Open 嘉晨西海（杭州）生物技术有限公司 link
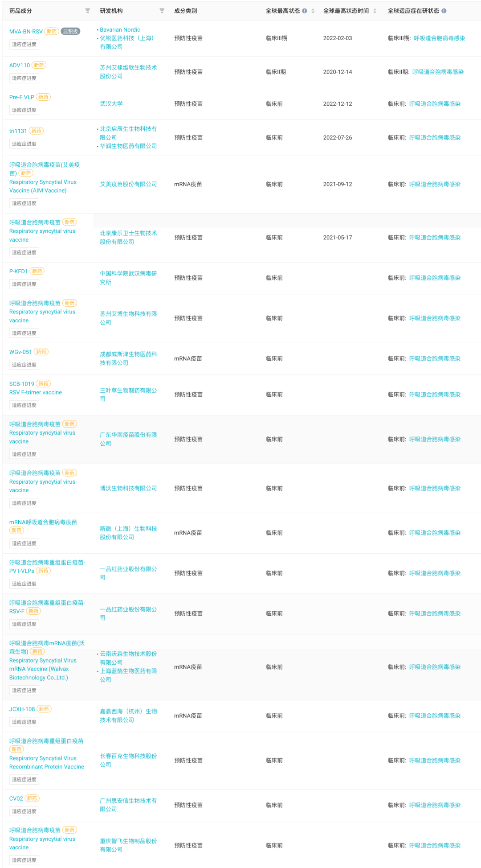The image size is (481, 868). [128, 716]
